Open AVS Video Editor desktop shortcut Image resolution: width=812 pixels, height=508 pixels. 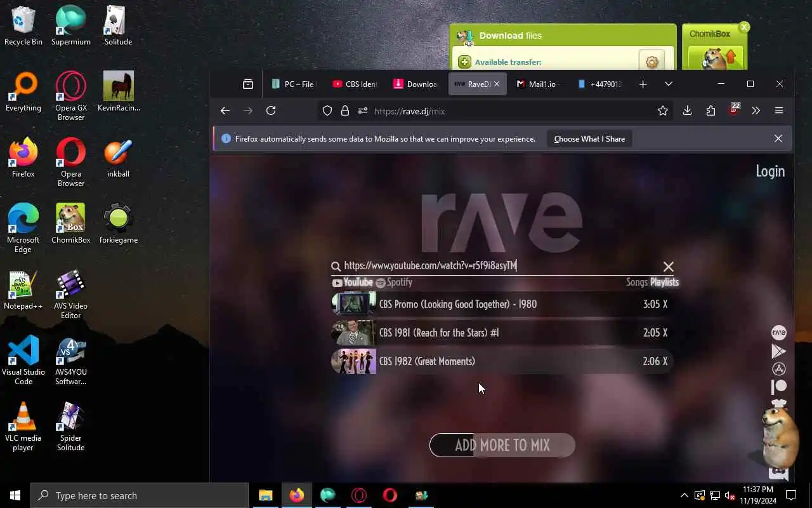click(70, 295)
